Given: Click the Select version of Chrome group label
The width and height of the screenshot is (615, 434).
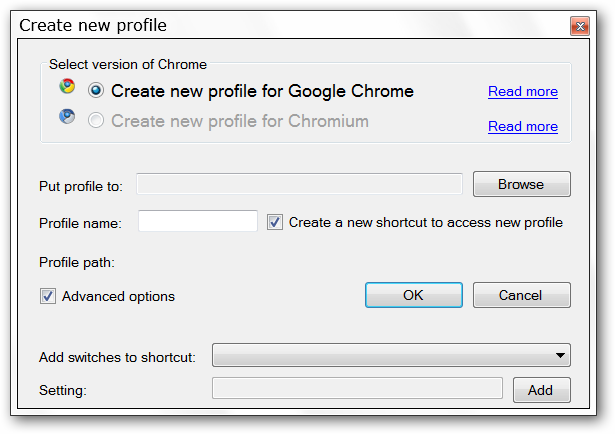Looking at the screenshot, I should click(127, 65).
